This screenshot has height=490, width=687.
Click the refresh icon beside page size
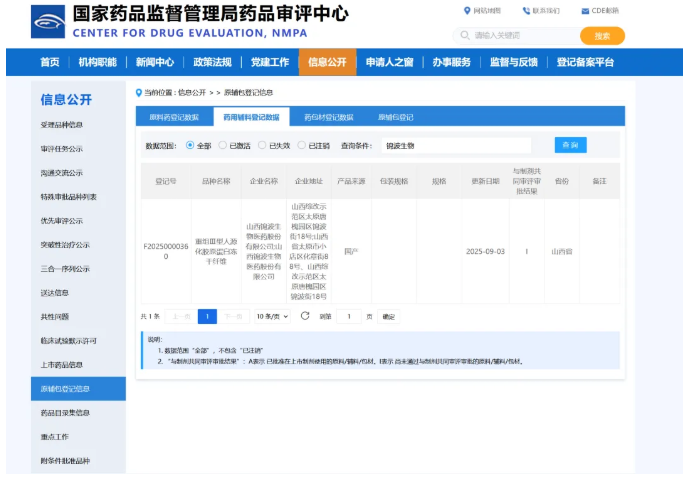[x=305, y=316]
